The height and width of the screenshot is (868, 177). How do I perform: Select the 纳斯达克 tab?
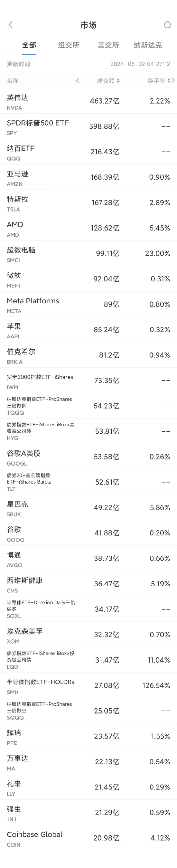point(148,45)
